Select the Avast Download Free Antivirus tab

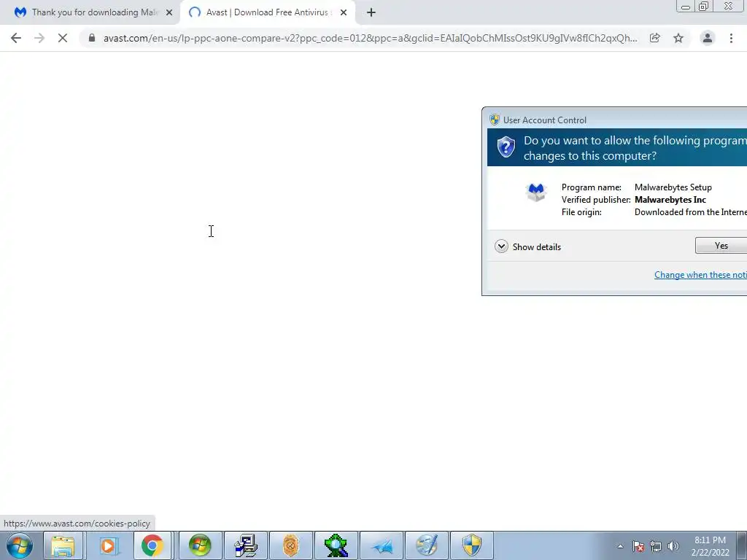[267, 12]
